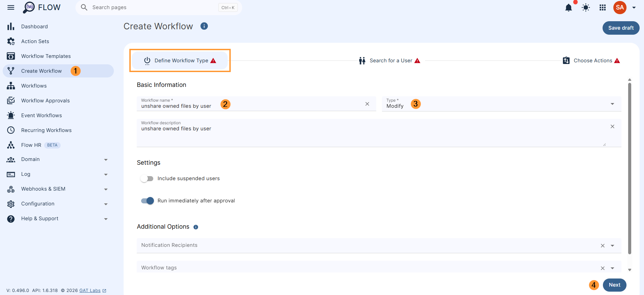Click the form vertical scrollbar thumb

point(630,168)
